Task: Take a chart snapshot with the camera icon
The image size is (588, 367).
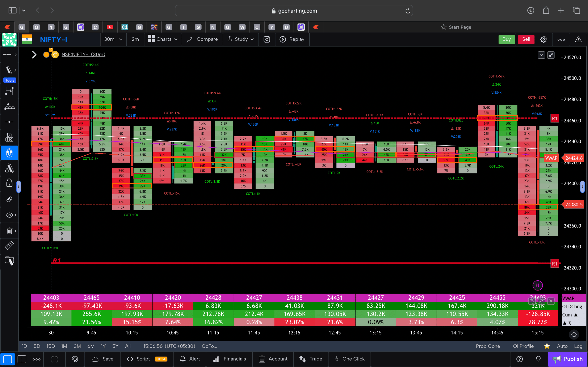Action: (x=267, y=39)
